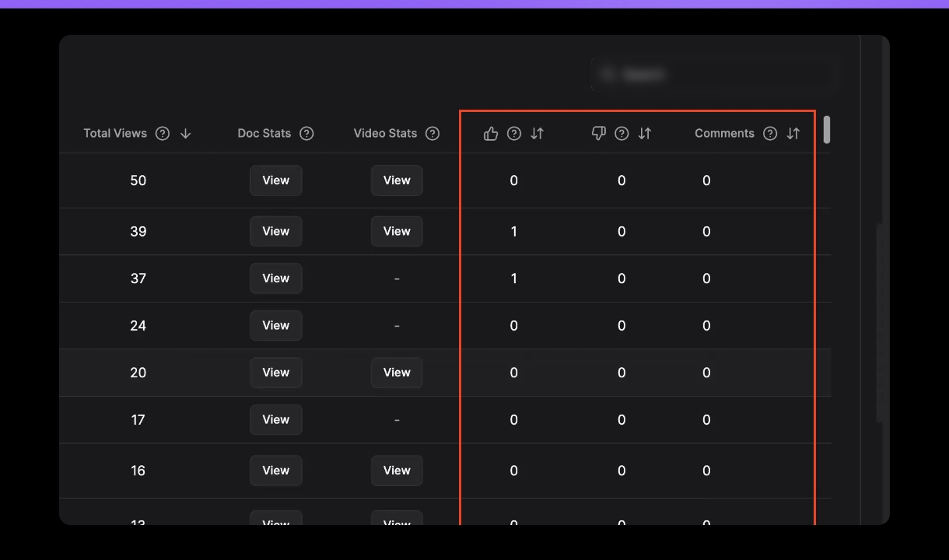Image resolution: width=949 pixels, height=560 pixels.
Task: Select the dislikes count in the 24-views row
Action: pyautogui.click(x=622, y=326)
